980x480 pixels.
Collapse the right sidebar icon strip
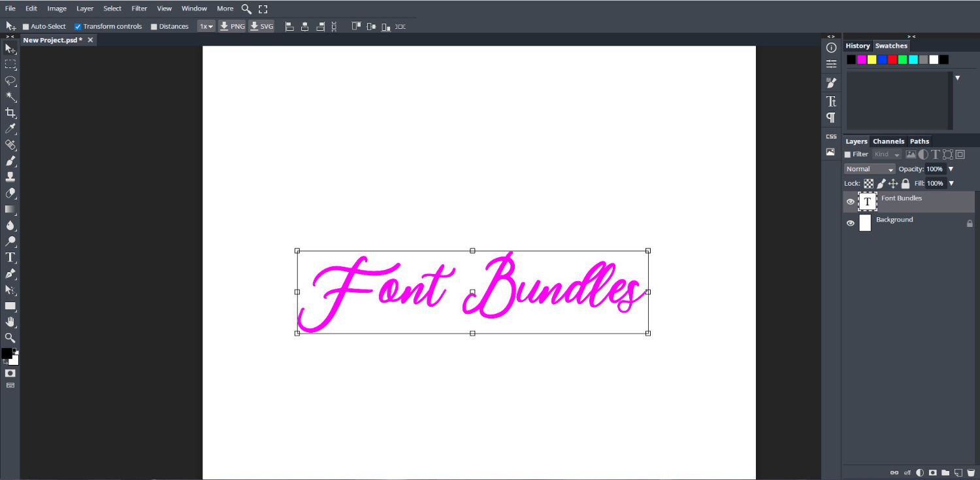[x=831, y=37]
